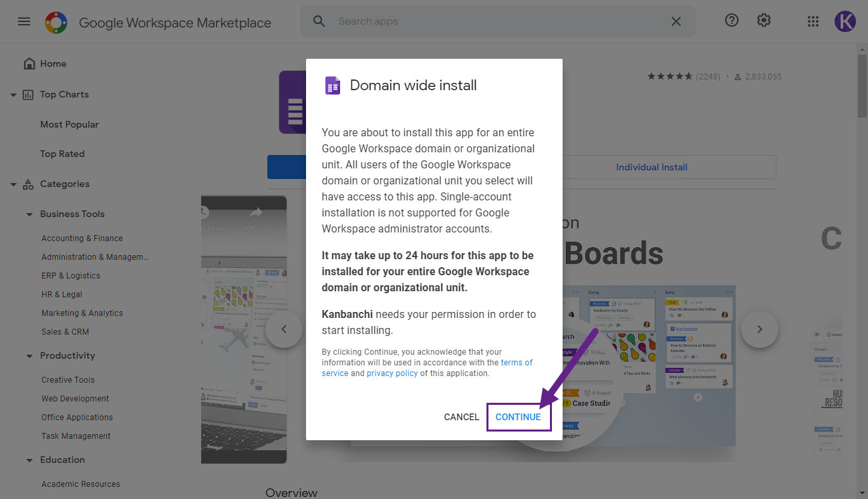Click the blue domain install button
The height and width of the screenshot is (499, 868).
coord(287,167)
